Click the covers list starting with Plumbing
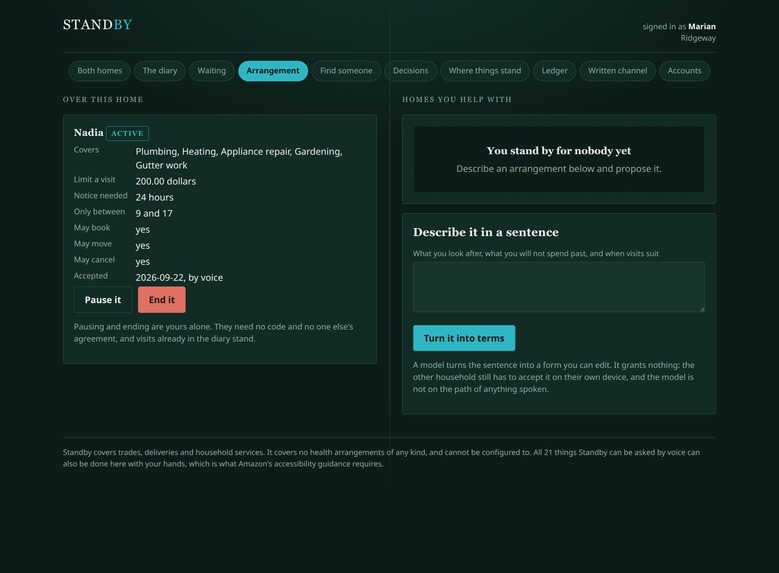The width and height of the screenshot is (779, 573). (239, 158)
